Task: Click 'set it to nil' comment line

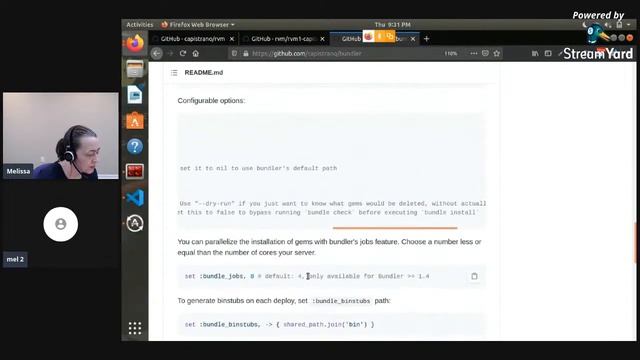Action: point(259,168)
